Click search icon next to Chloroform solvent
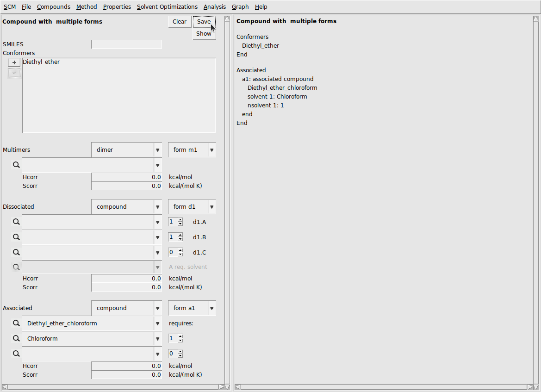Screen dimensions: 541x392 tap(16, 338)
